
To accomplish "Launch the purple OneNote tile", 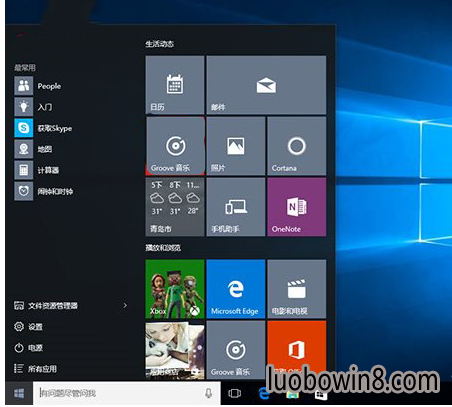I will pos(297,207).
